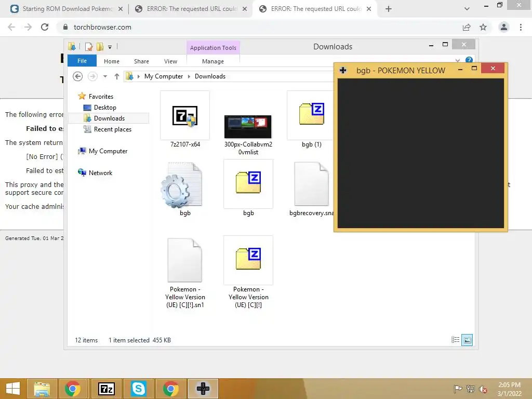
Task: Open the Share ribbon tab
Action: pos(141,61)
